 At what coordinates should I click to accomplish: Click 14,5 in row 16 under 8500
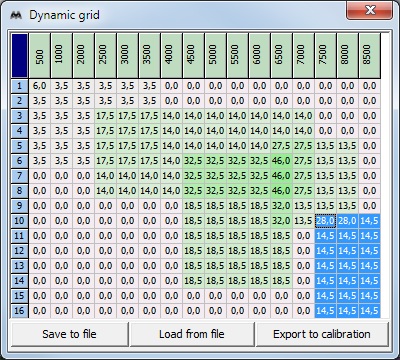point(370,311)
